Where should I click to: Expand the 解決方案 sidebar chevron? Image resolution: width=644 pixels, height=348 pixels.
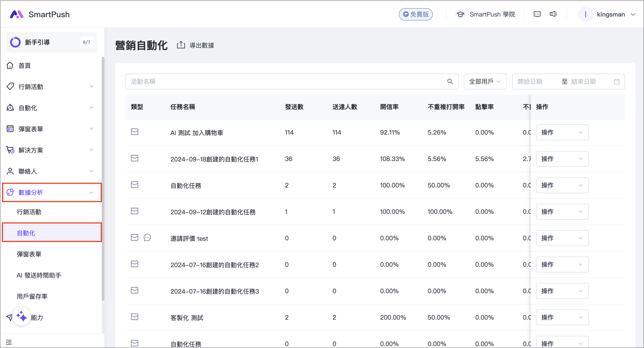(x=91, y=150)
